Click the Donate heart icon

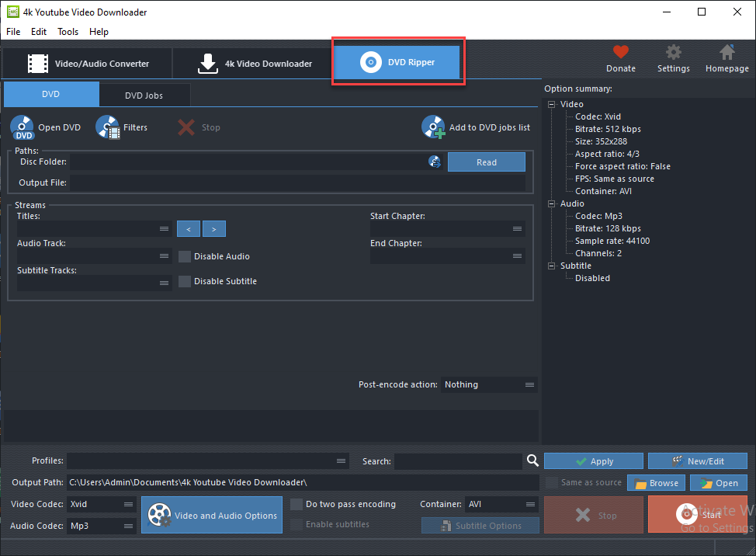[620, 53]
